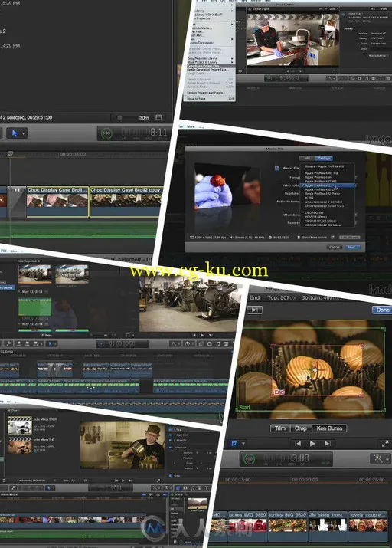Choose Move to Trash menu item

[x=209, y=99]
